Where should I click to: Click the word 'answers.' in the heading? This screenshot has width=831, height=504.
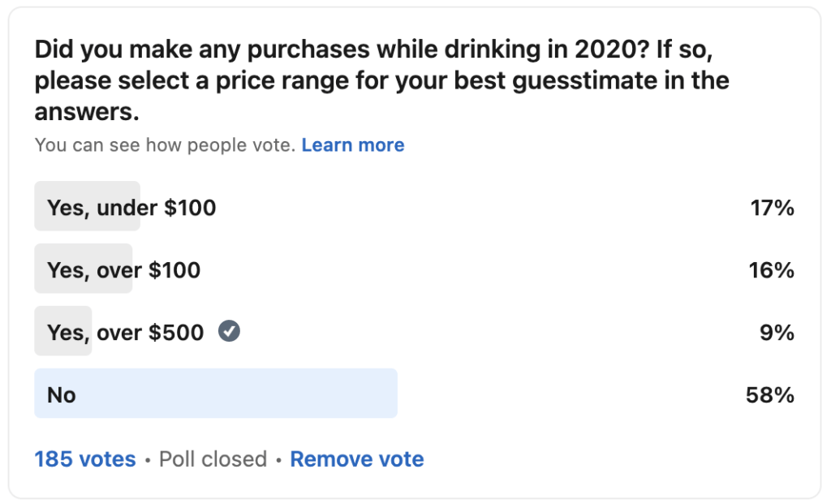coord(87,112)
